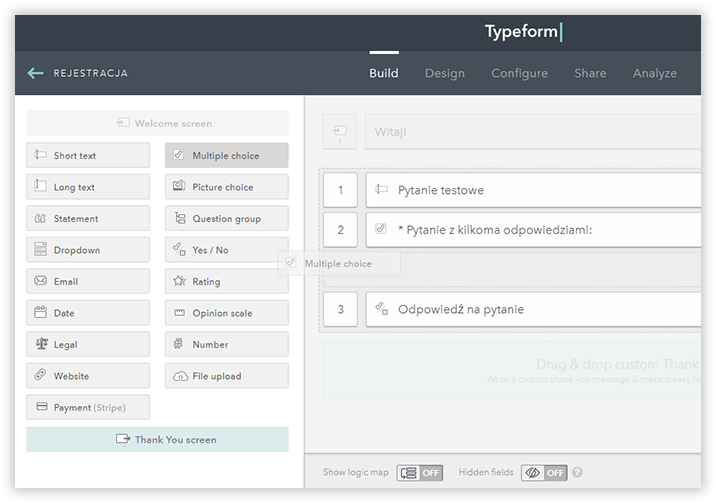This screenshot has width=716, height=503.
Task: Add a Date question
Action: (88, 313)
